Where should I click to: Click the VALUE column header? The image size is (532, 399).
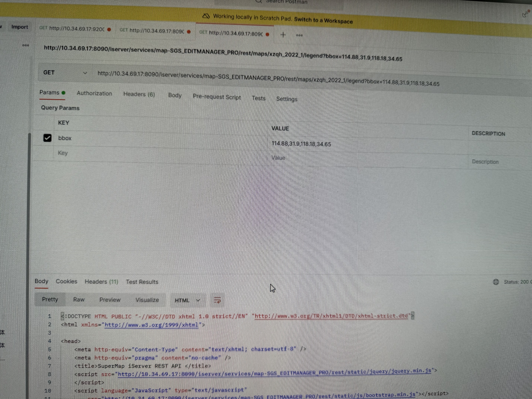tap(280, 128)
